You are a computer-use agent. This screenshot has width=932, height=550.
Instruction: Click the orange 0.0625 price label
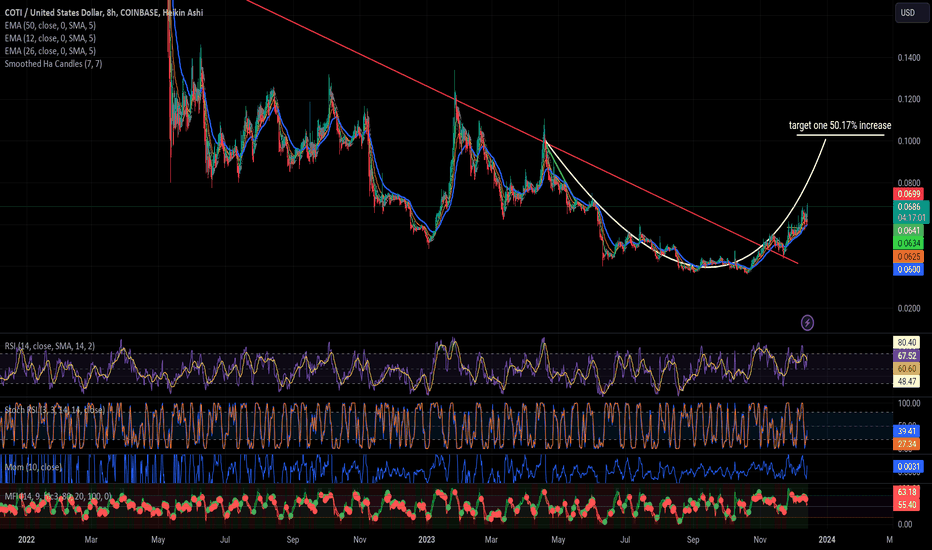pos(908,257)
